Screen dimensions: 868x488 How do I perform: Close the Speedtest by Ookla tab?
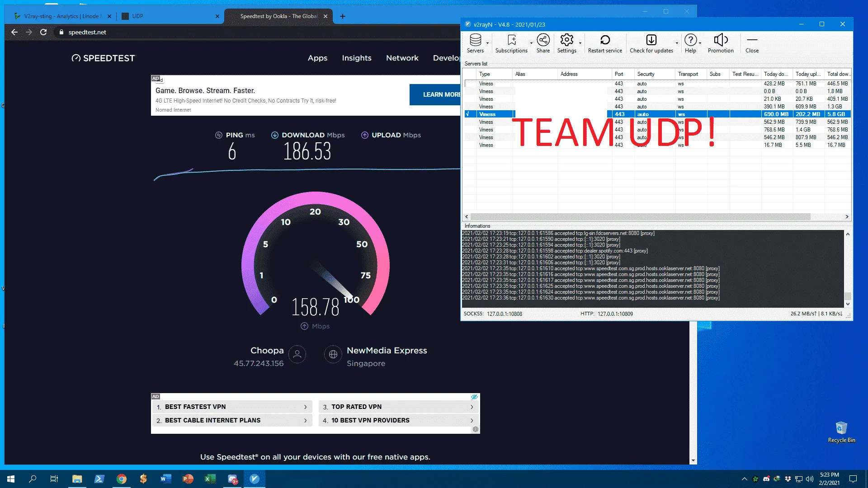click(325, 16)
